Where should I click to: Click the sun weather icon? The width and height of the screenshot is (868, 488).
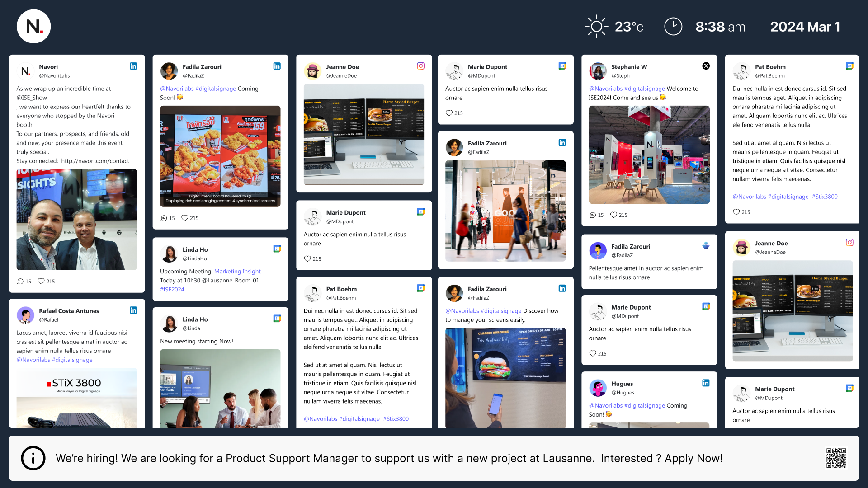[x=596, y=27]
